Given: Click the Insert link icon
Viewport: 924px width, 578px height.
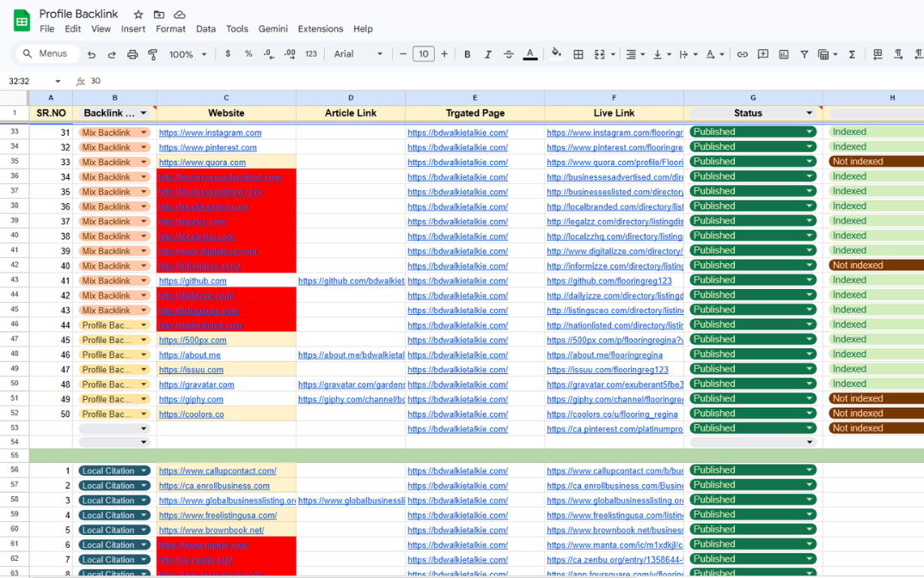Looking at the screenshot, I should tap(743, 54).
